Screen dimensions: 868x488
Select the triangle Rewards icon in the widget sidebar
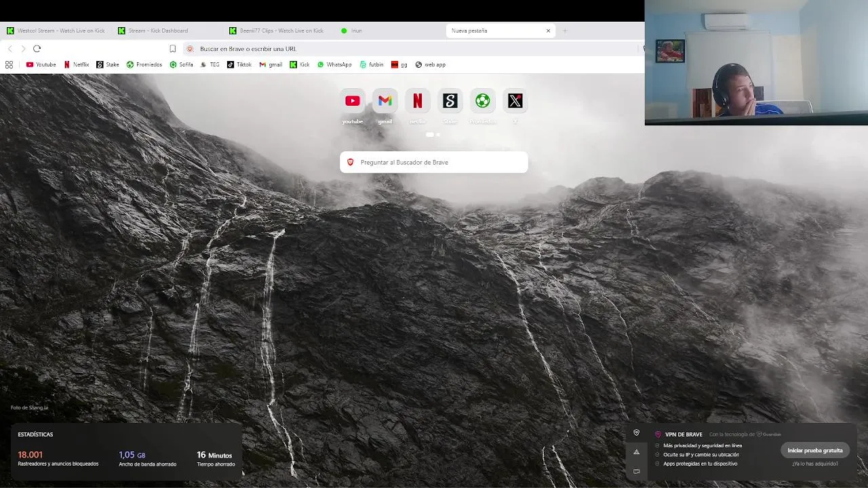click(x=636, y=451)
